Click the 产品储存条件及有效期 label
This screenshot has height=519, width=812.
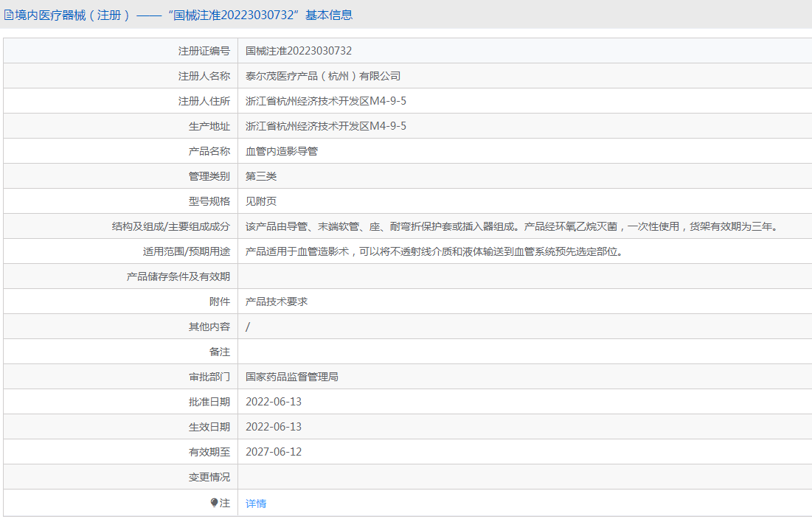click(x=178, y=276)
